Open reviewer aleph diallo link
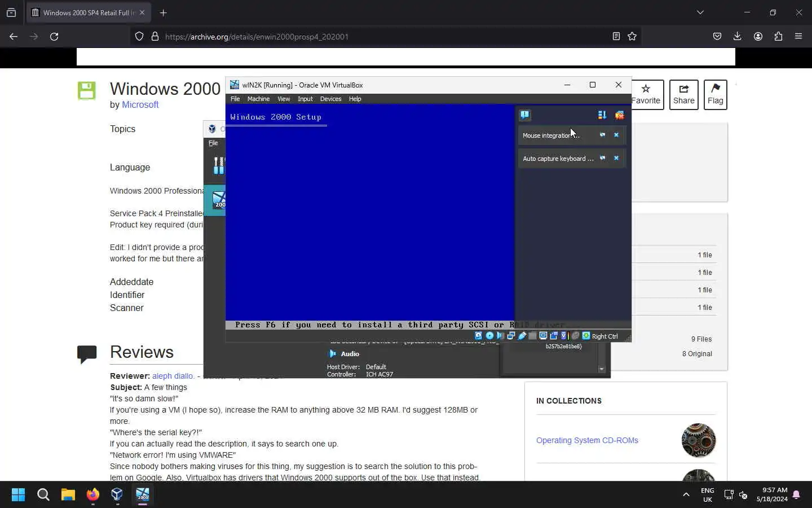Viewport: 812px width, 508px height. pyautogui.click(x=173, y=376)
